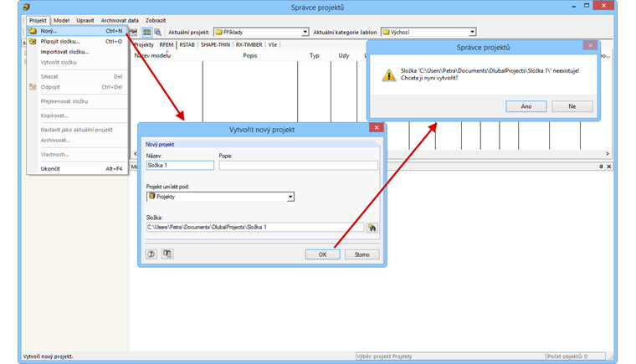This screenshot has height=364, width=636.
Task: Select Připojit složku from Projekt menu
Action: [77, 41]
